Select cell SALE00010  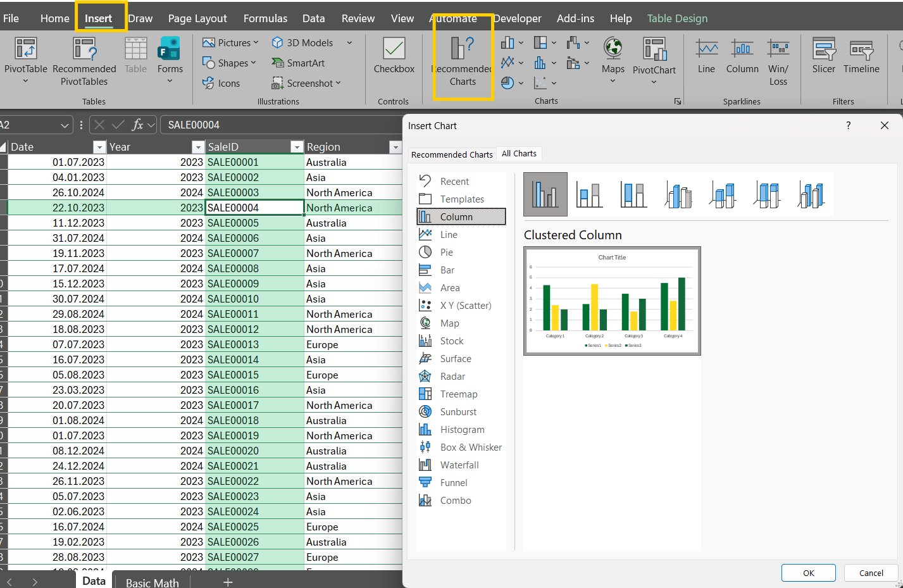point(254,299)
